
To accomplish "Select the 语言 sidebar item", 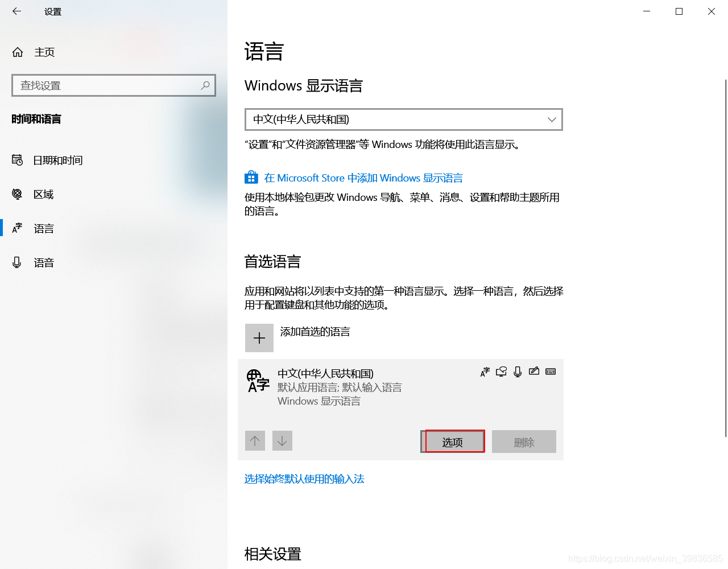I will [114, 229].
